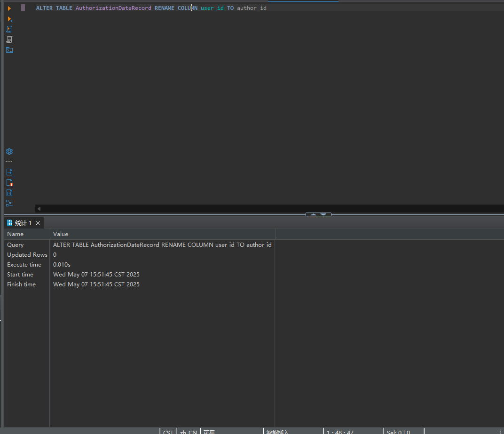Click the outline tree icon in the sidebar
Screen dimensions: 504x434
pyautogui.click(x=9, y=203)
